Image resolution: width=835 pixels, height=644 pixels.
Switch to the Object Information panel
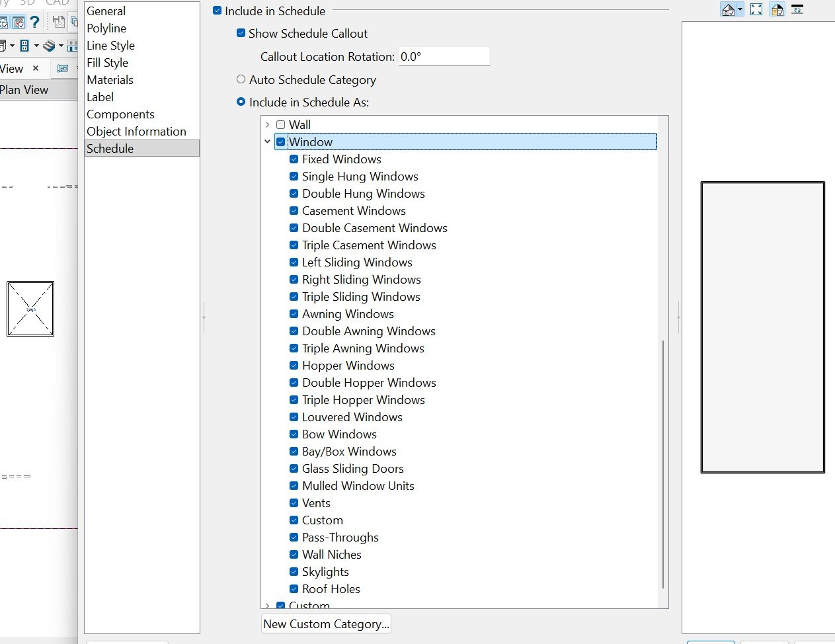pos(136,132)
